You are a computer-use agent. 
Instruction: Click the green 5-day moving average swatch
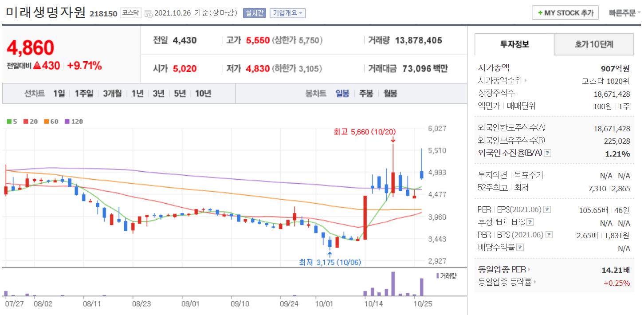9,122
